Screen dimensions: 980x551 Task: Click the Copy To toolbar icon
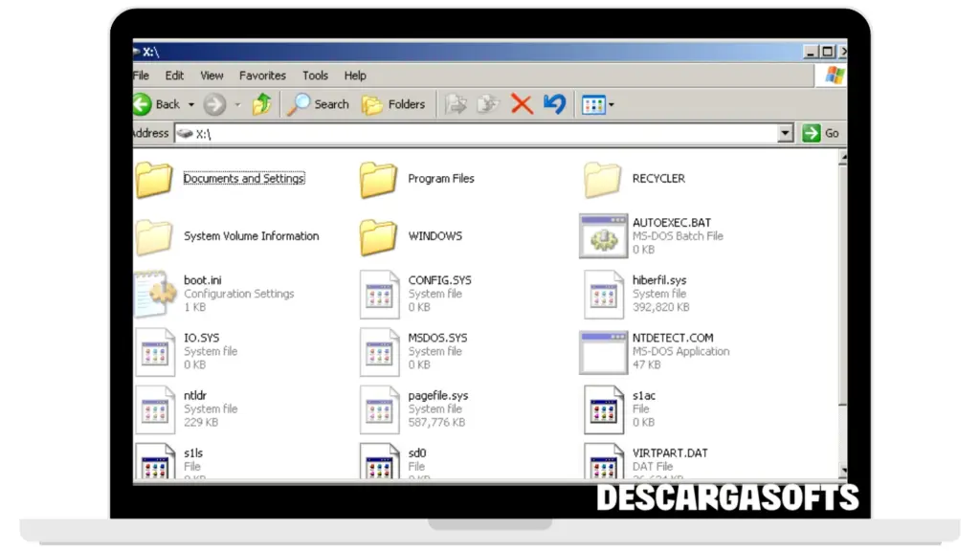tap(489, 104)
